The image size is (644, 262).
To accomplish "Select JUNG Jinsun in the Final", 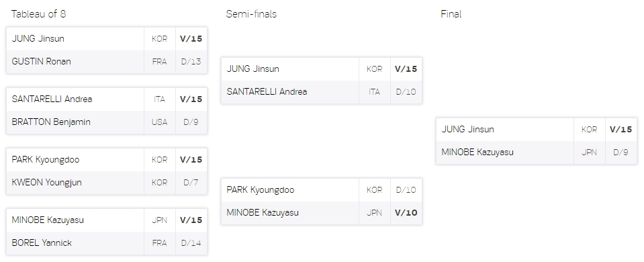I will tap(467, 130).
